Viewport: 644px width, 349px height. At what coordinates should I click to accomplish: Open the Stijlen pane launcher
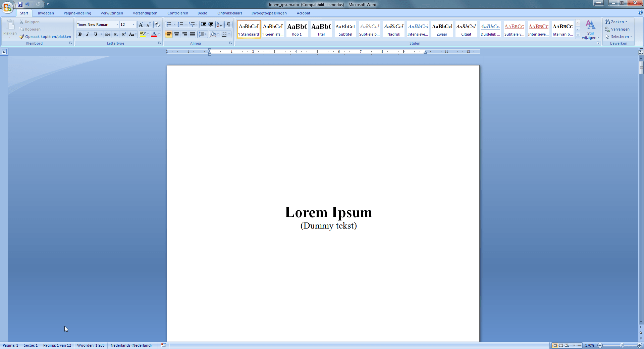click(598, 43)
